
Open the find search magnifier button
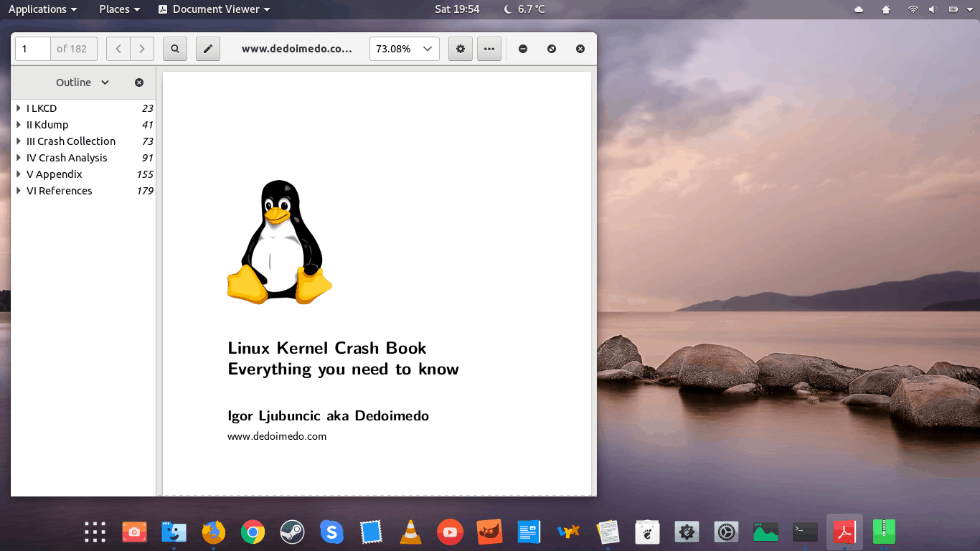[x=175, y=49]
